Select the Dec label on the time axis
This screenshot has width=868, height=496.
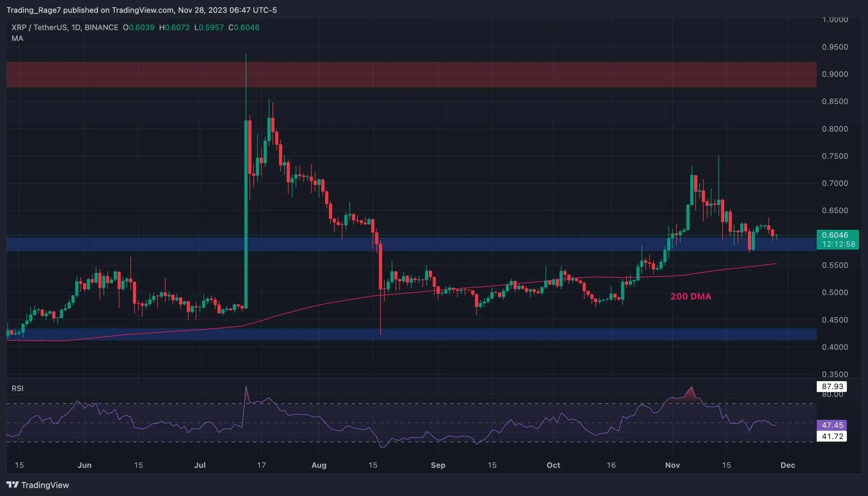(x=787, y=465)
